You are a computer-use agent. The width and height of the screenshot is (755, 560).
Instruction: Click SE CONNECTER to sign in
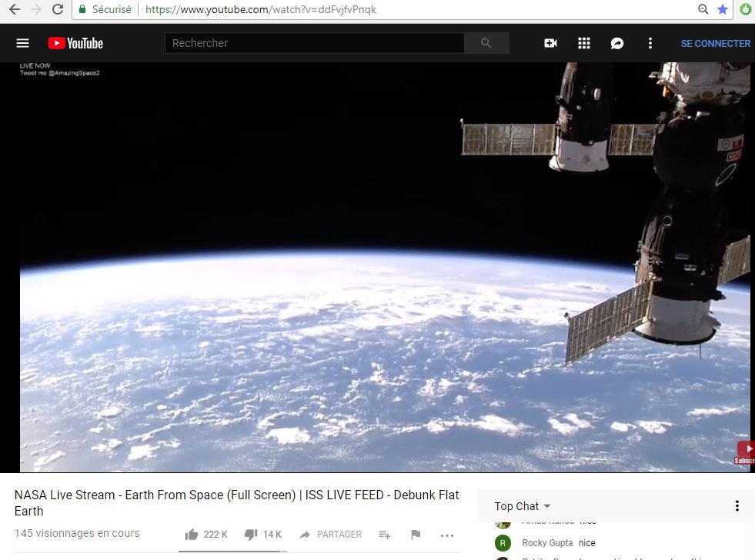(x=715, y=43)
